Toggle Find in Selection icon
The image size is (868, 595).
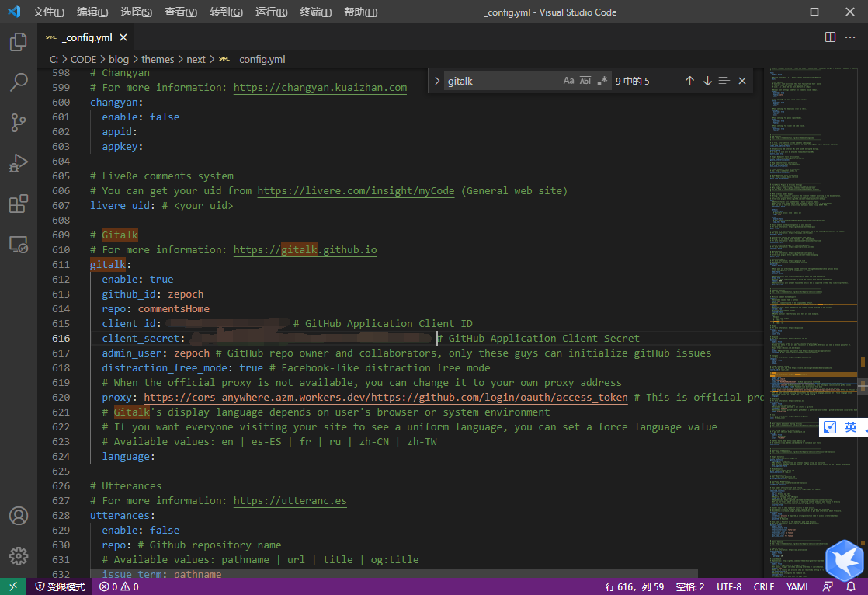724,81
